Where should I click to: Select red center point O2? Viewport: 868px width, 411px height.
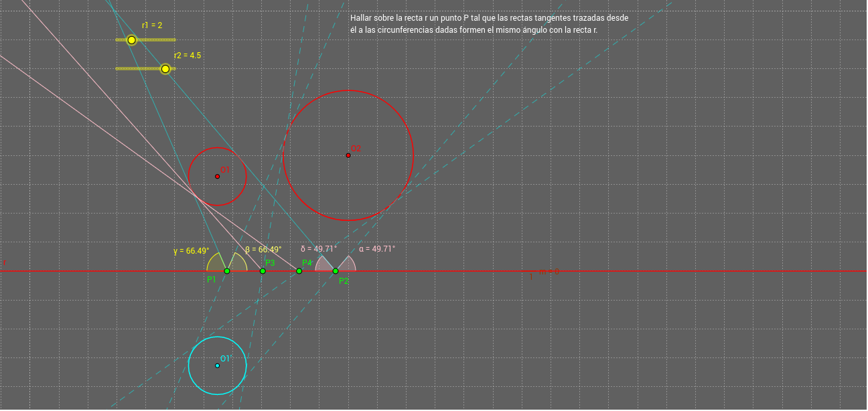[348, 155]
